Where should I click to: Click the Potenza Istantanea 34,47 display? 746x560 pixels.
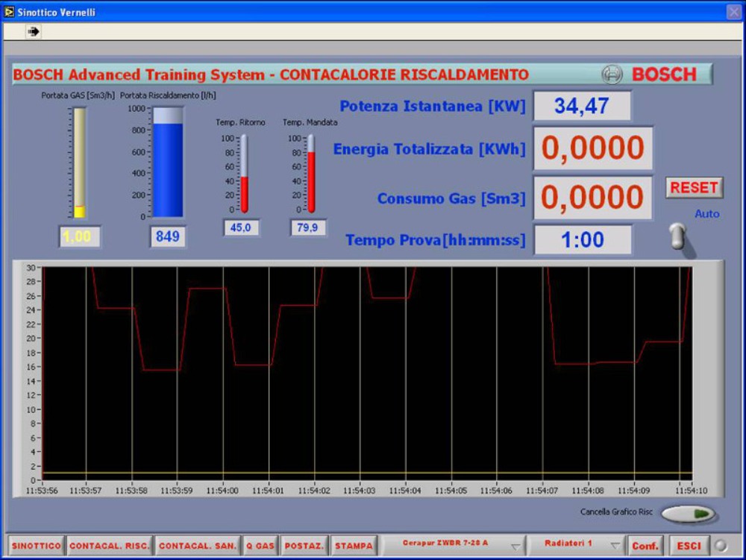[x=582, y=106]
